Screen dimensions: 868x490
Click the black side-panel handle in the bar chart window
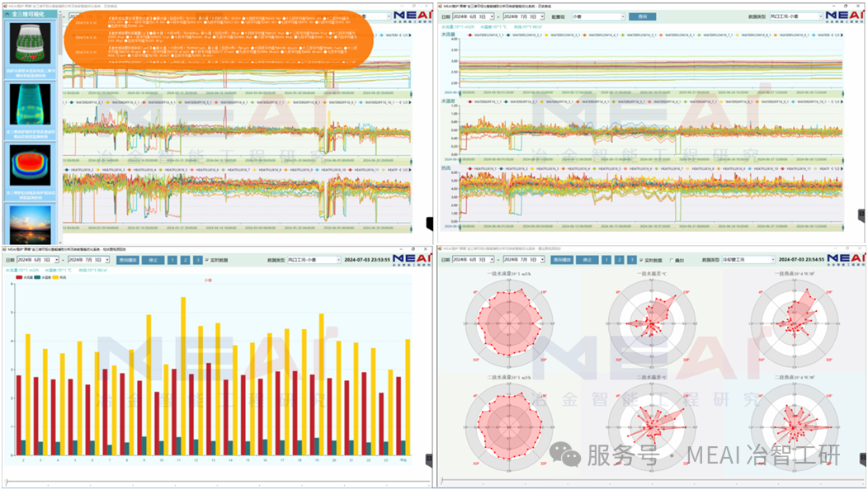(429, 459)
